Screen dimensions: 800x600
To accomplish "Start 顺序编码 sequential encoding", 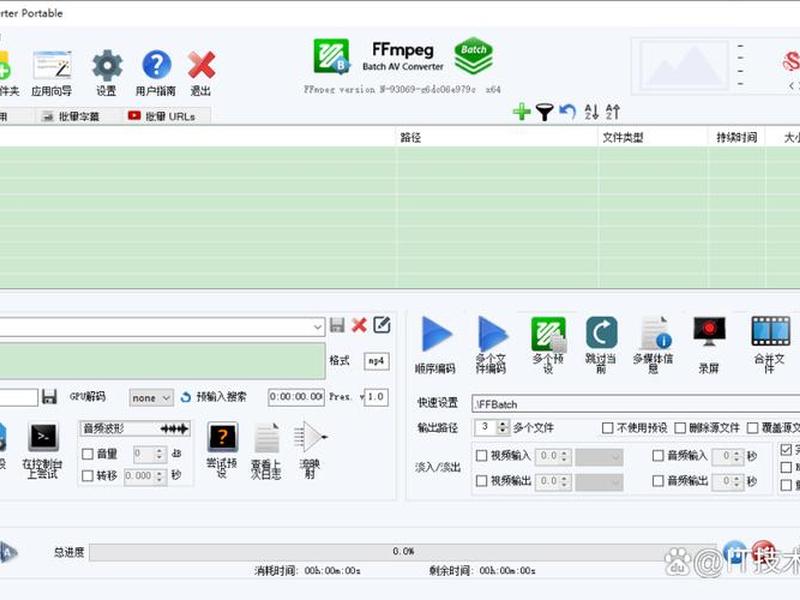I will [436, 345].
